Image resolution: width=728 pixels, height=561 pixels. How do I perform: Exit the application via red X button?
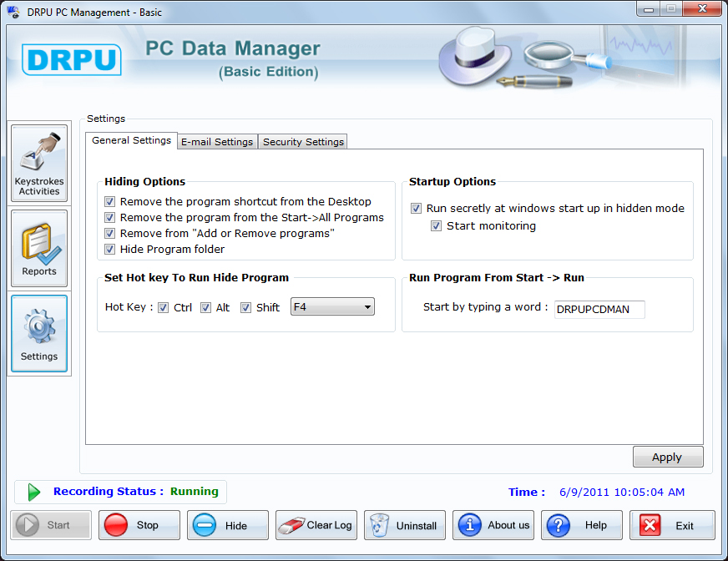pyautogui.click(x=672, y=525)
